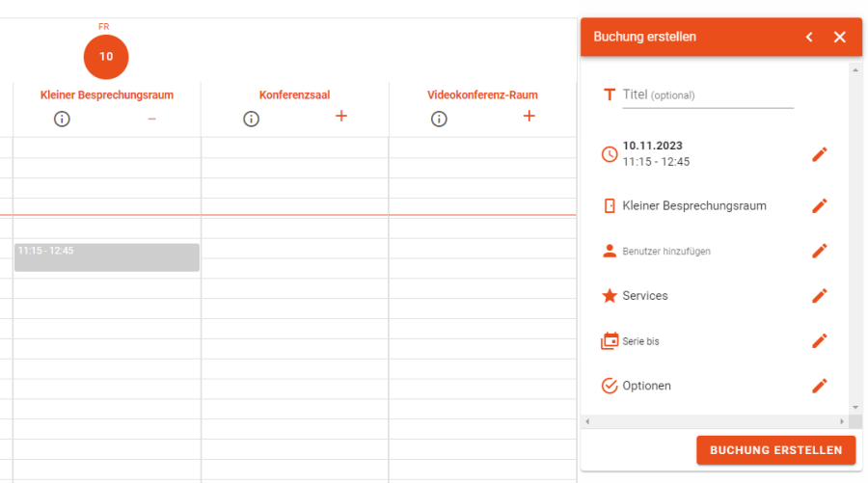Select the Friday 10 date circle
868x483 pixels.
(x=105, y=57)
